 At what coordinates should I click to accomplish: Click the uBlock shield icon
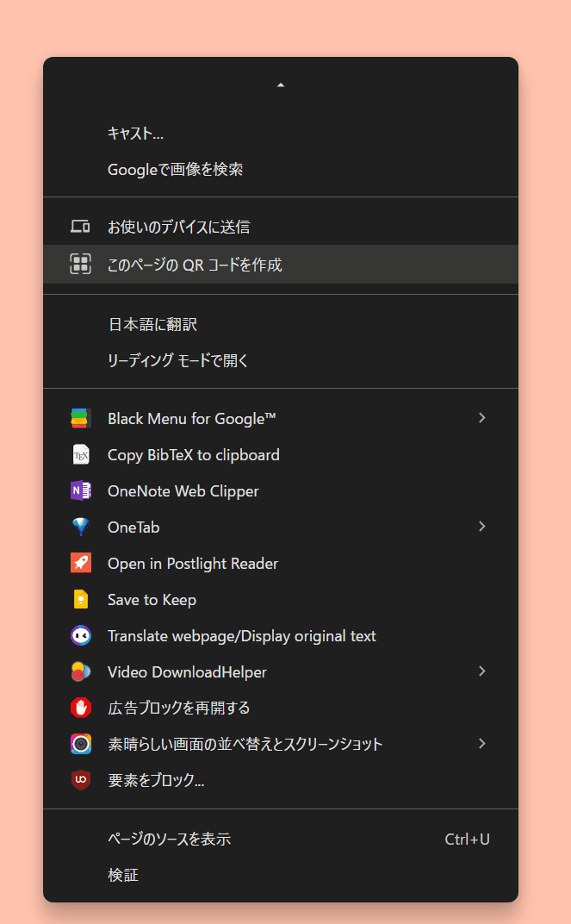click(80, 780)
